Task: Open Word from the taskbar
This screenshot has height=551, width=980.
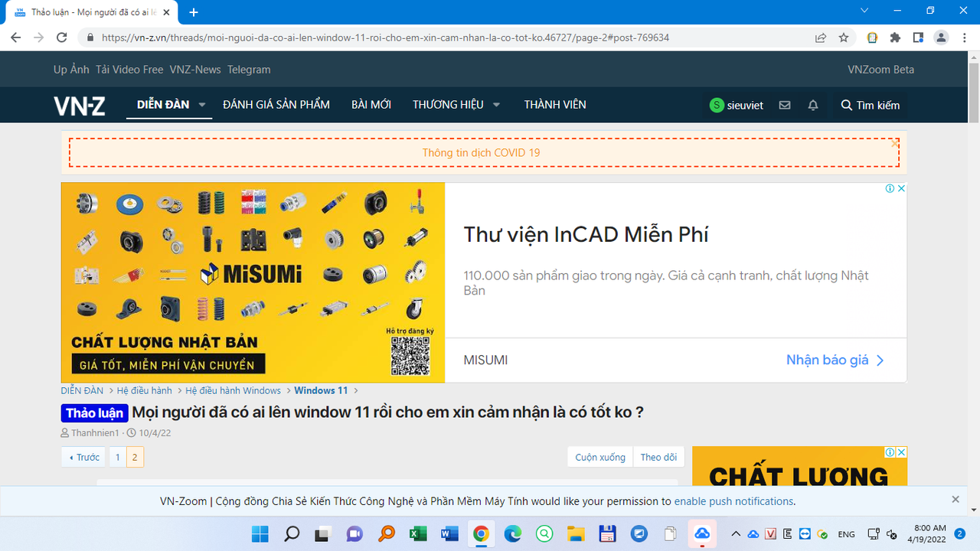Action: point(449,533)
